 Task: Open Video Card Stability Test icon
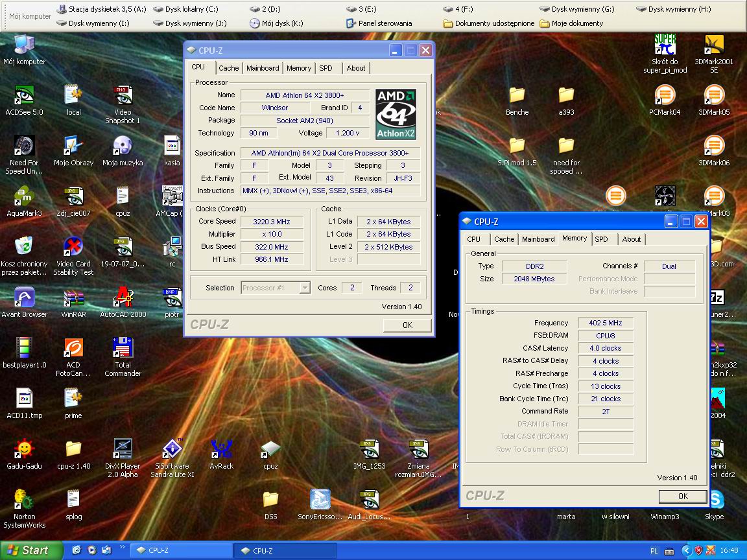(x=73, y=256)
